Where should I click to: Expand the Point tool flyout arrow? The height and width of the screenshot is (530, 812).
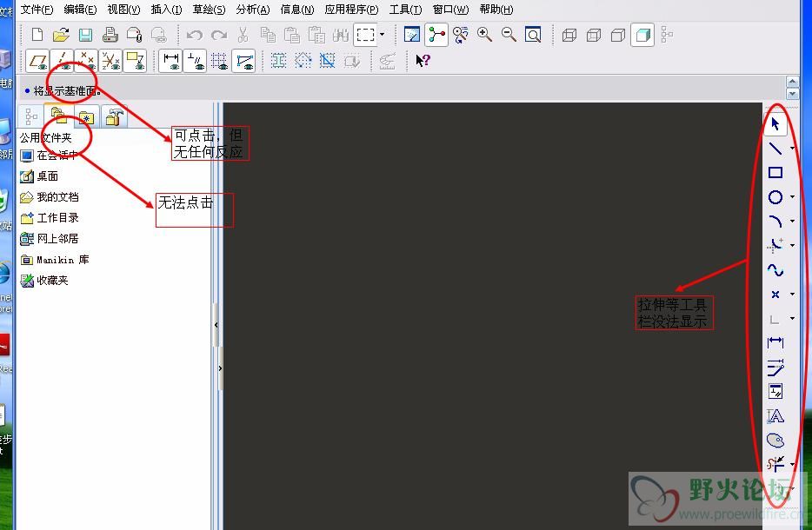[x=792, y=294]
